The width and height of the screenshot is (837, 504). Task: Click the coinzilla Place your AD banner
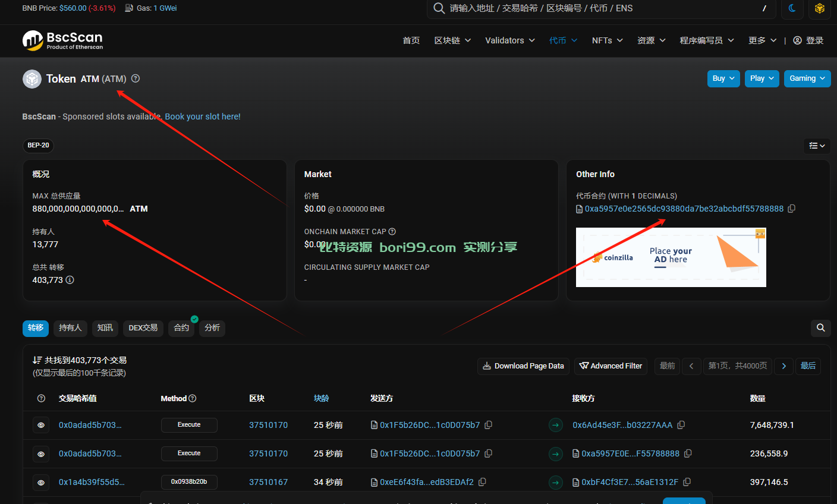(x=671, y=257)
